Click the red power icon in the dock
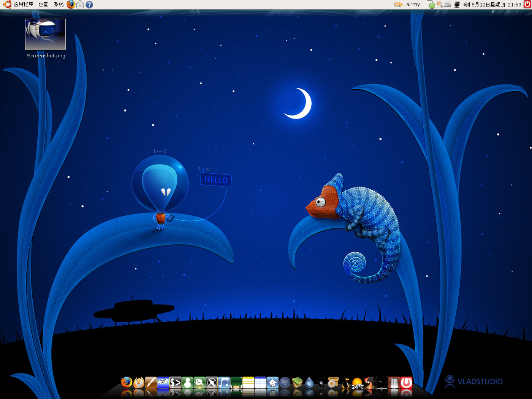Viewport: 532px width, 399px height. tap(406, 382)
